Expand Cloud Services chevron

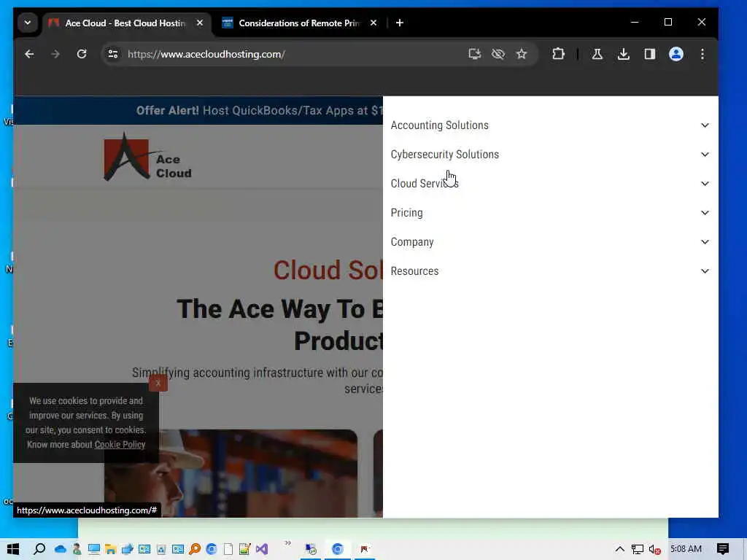(x=705, y=184)
